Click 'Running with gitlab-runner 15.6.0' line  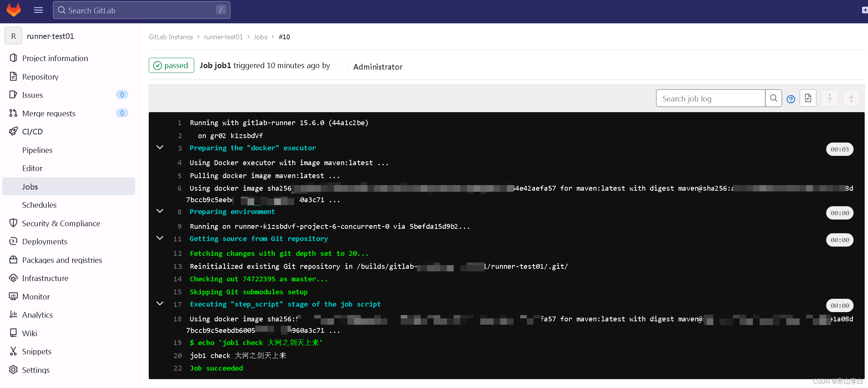click(x=279, y=123)
